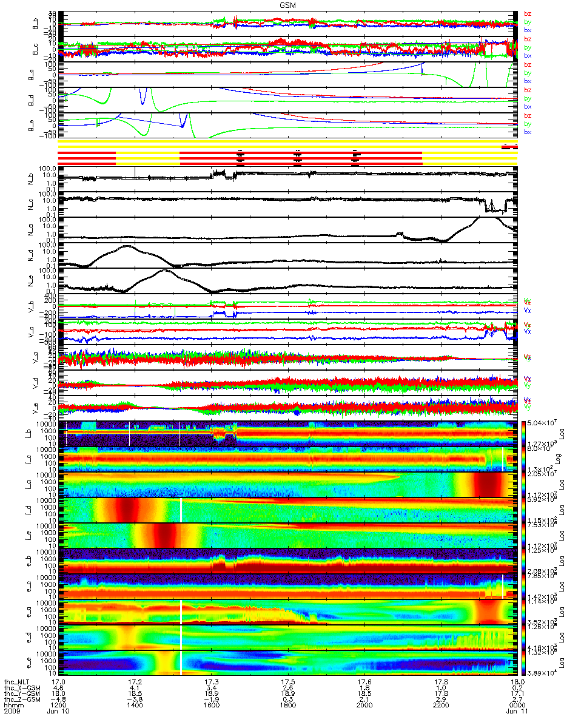564x728 pixels.
Task: Click red bz legend beside B_d panel
Action: click(528, 90)
